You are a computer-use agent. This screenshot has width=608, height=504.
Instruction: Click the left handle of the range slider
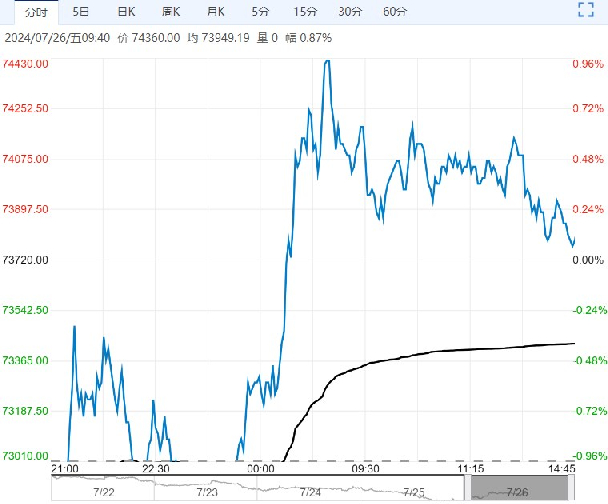tap(468, 488)
